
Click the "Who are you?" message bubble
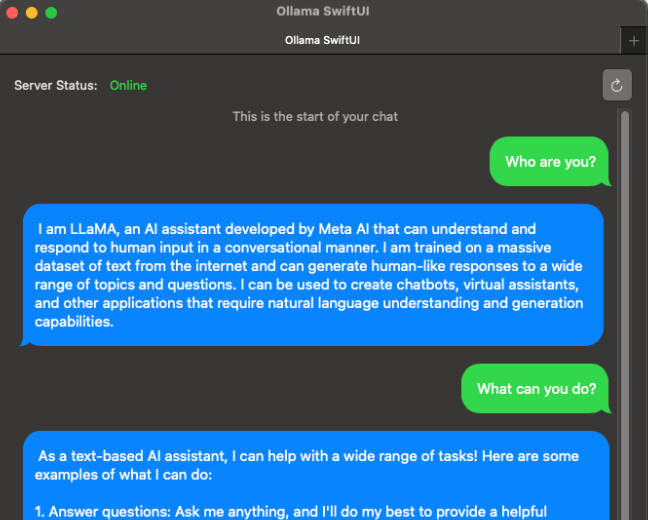point(550,162)
